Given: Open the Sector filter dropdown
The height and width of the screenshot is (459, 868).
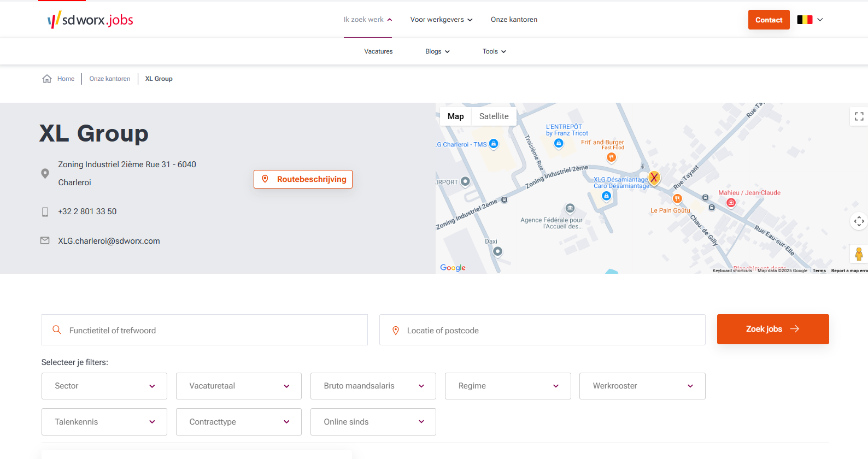Looking at the screenshot, I should coord(104,386).
